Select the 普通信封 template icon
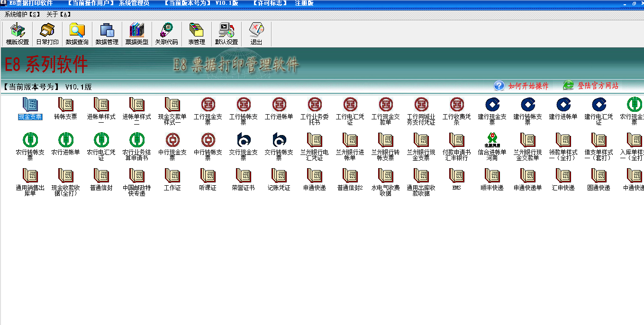The image size is (644, 325). pyautogui.click(x=101, y=180)
